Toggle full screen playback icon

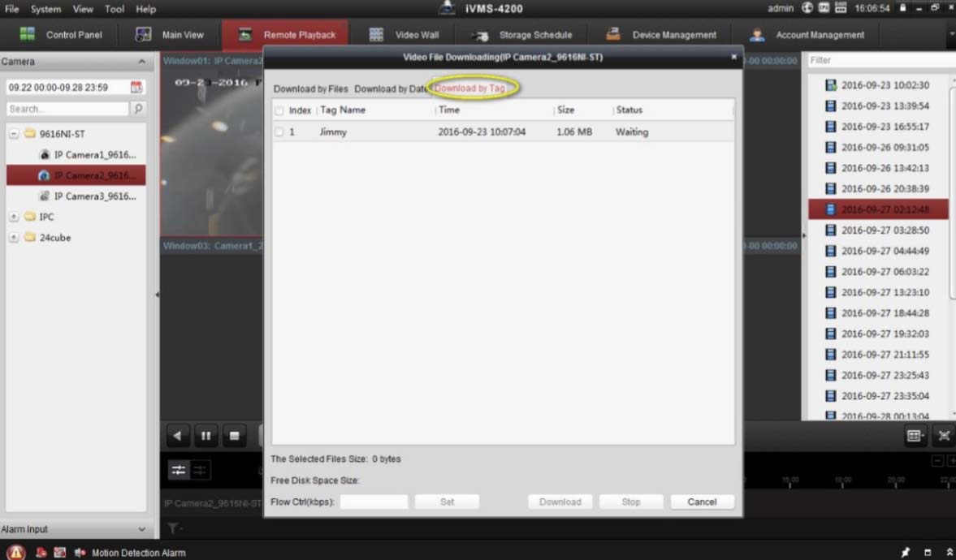tap(944, 436)
